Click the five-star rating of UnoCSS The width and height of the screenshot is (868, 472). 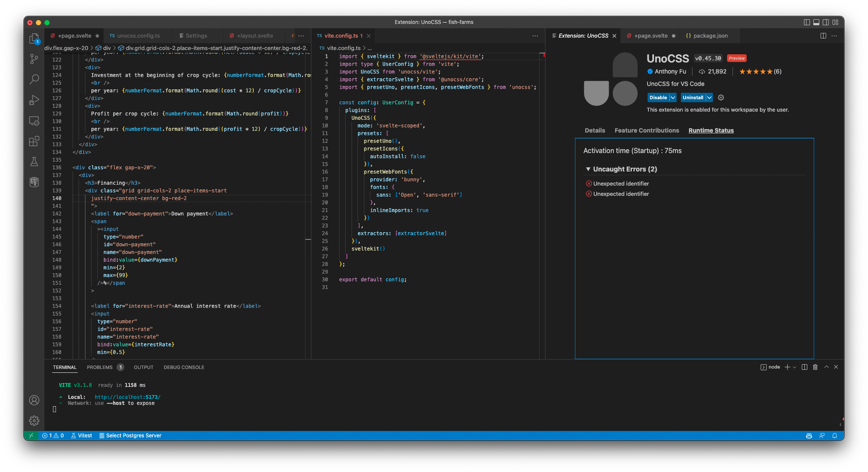tap(760, 71)
